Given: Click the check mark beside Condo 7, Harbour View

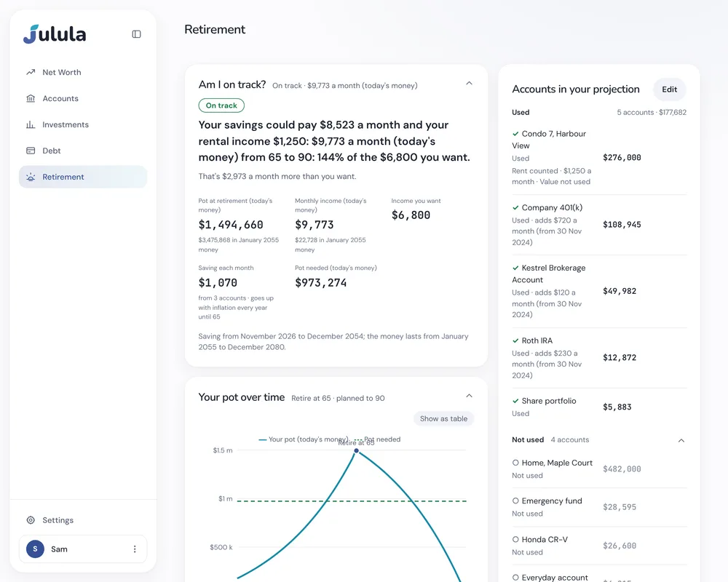Looking at the screenshot, I should pos(515,134).
